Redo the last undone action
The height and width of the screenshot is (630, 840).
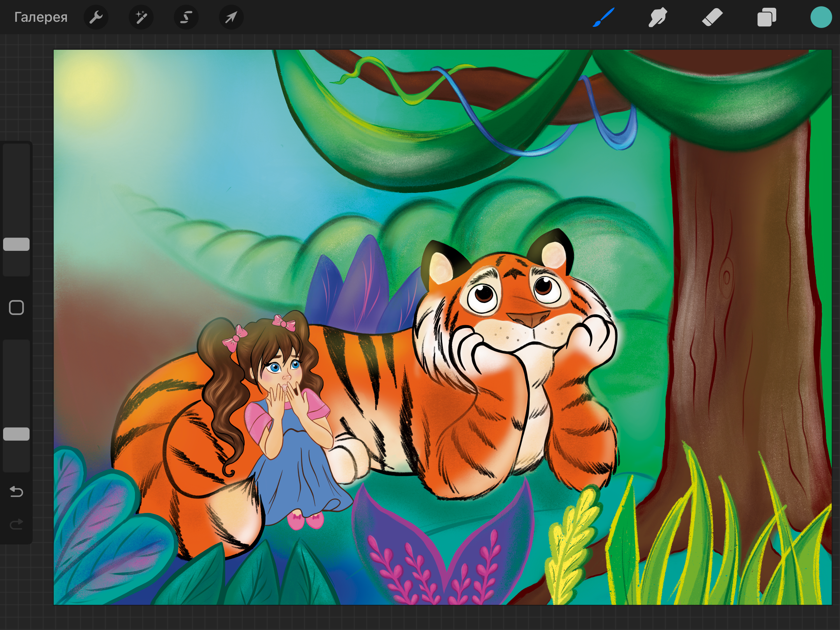point(16,525)
